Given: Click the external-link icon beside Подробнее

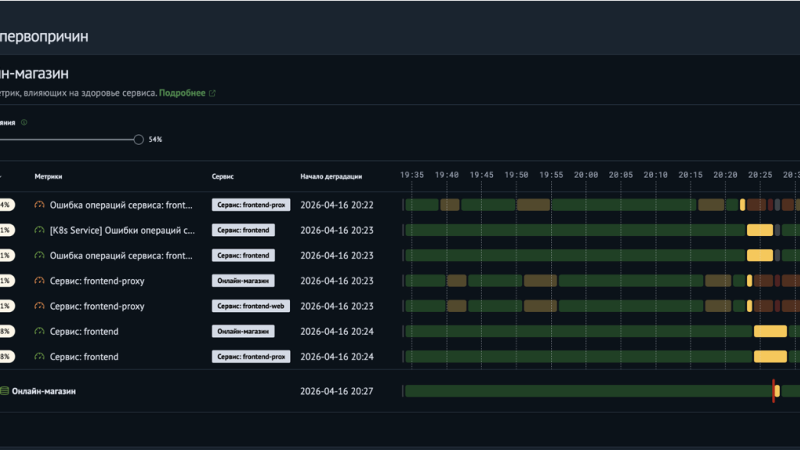Looking at the screenshot, I should pos(212,93).
